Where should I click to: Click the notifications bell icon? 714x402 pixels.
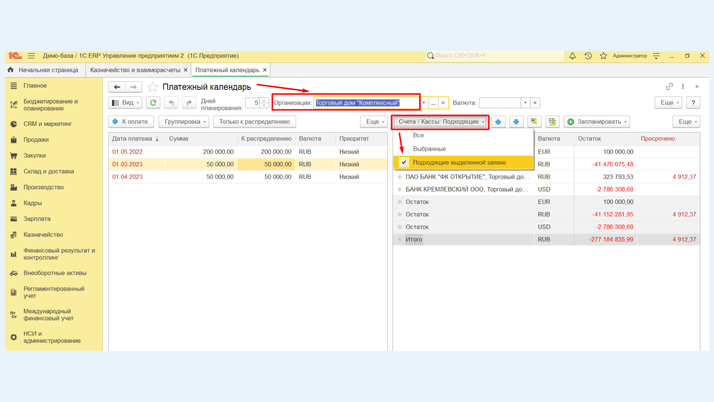(573, 56)
